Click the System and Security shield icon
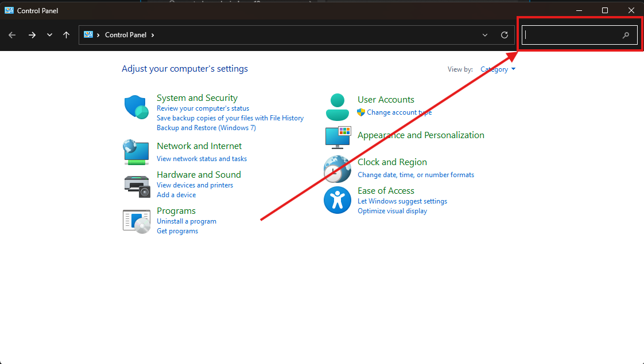The height and width of the screenshot is (364, 644). tap(137, 107)
